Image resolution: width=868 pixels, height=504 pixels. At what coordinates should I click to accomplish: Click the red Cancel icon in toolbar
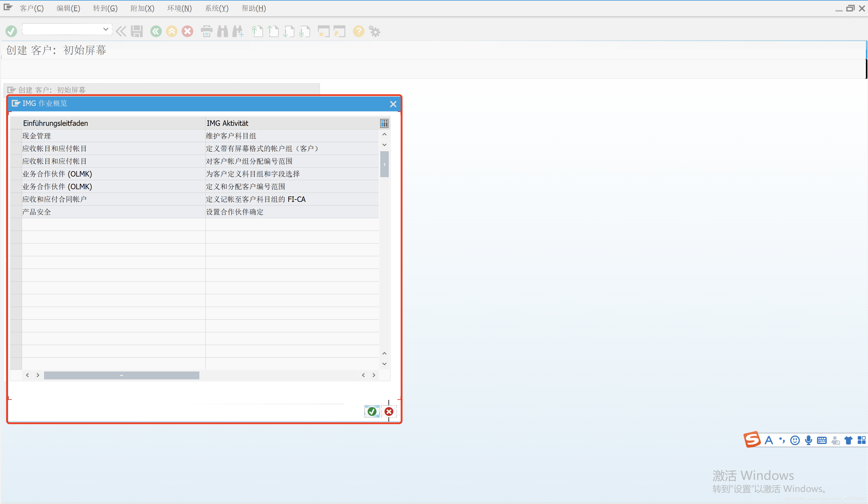point(187,31)
